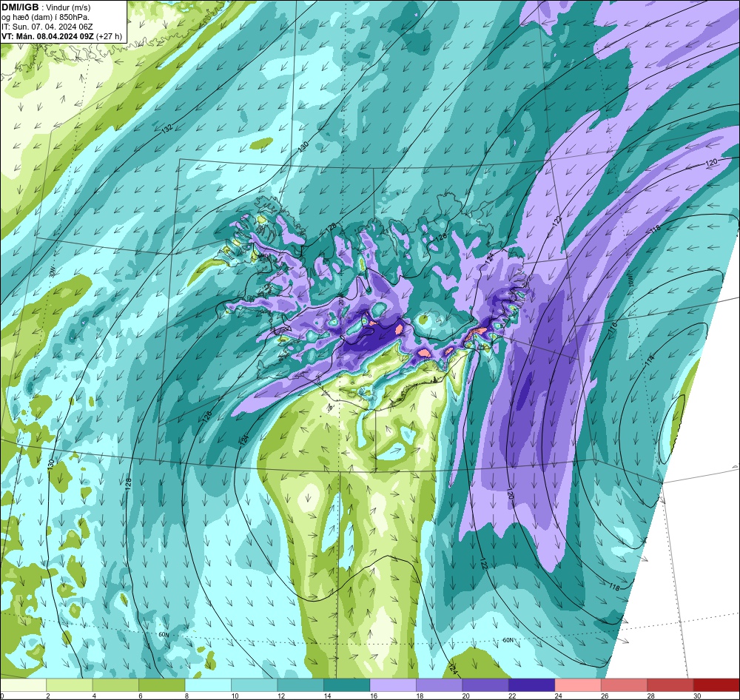
Task: Click the legend swatch between 0 and 2
Action: coord(24,685)
